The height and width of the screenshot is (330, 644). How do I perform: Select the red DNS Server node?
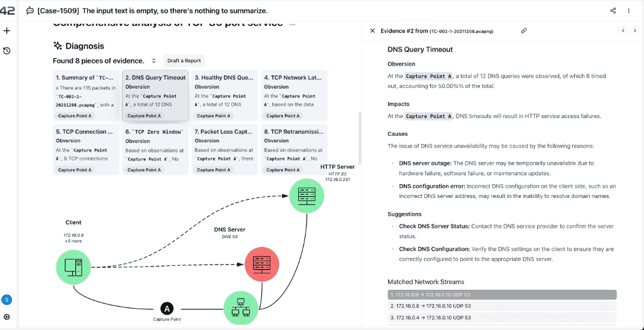(261, 263)
